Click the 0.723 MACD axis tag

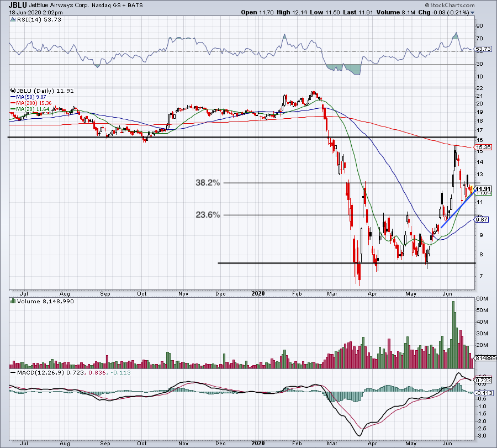tap(484, 380)
